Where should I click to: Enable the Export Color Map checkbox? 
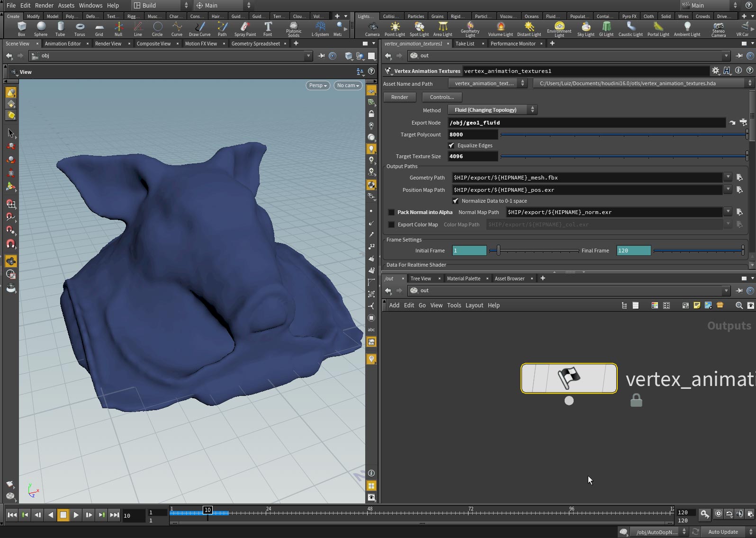pyautogui.click(x=391, y=224)
